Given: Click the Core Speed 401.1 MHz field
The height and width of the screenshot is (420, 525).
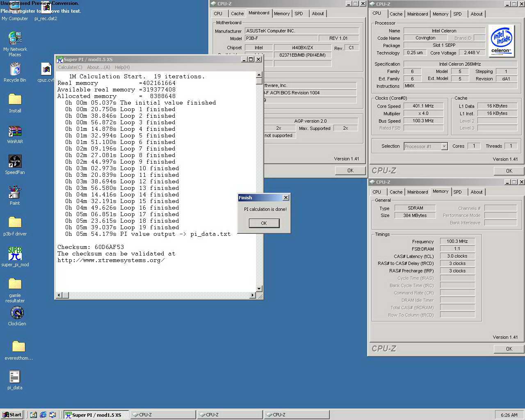Looking at the screenshot, I should 423,106.
